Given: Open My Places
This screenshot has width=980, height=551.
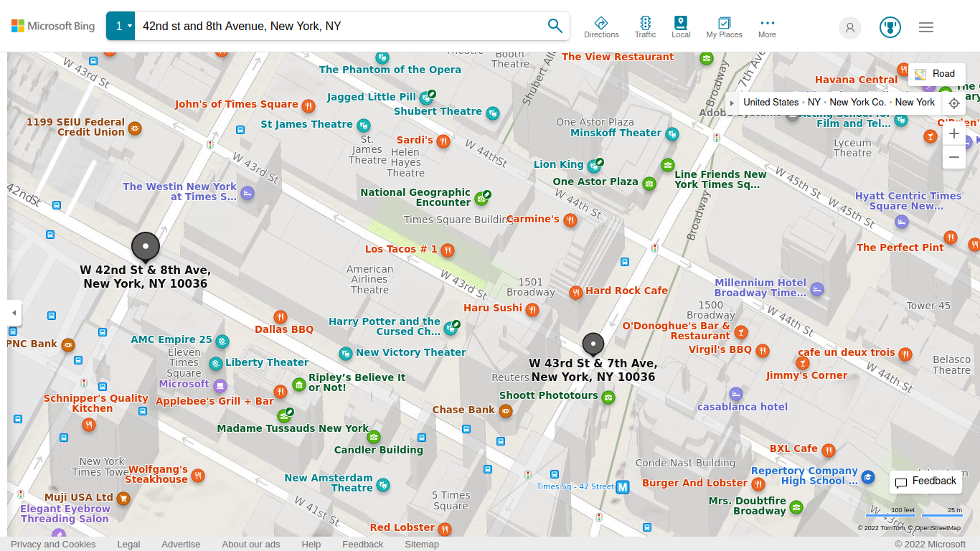Looking at the screenshot, I should (725, 27).
